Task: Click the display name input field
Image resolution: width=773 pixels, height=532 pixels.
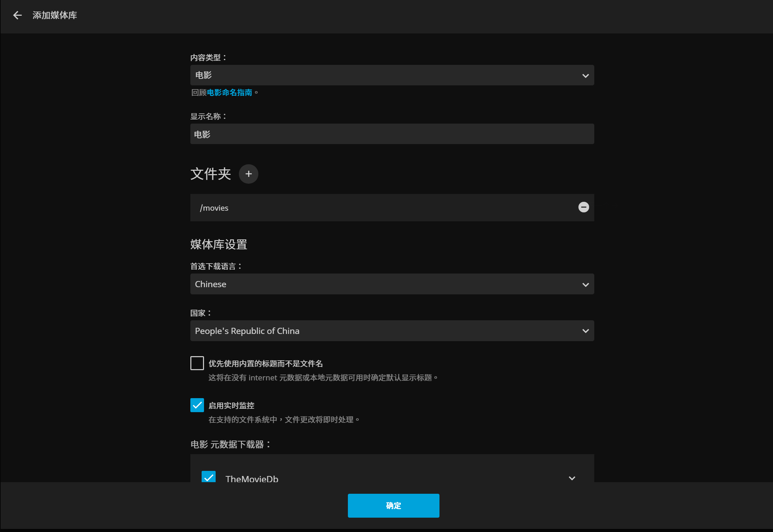Action: pyautogui.click(x=392, y=134)
